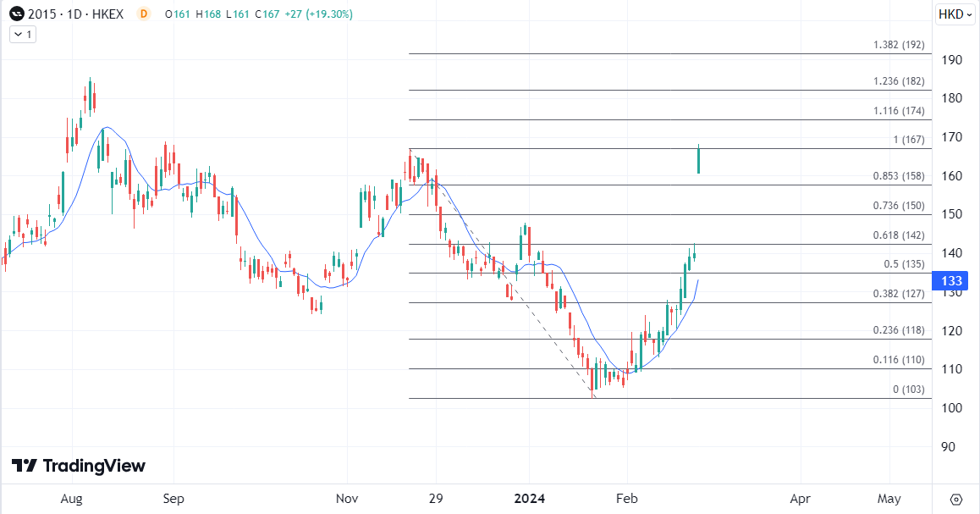Image resolution: width=980 pixels, height=514 pixels.
Task: Select the 1.116 (174) Fibonacci label
Action: [899, 111]
